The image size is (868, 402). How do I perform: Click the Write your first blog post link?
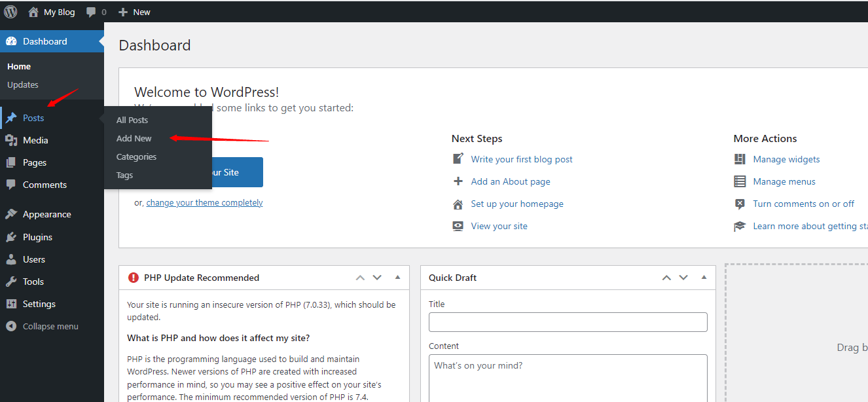[522, 159]
